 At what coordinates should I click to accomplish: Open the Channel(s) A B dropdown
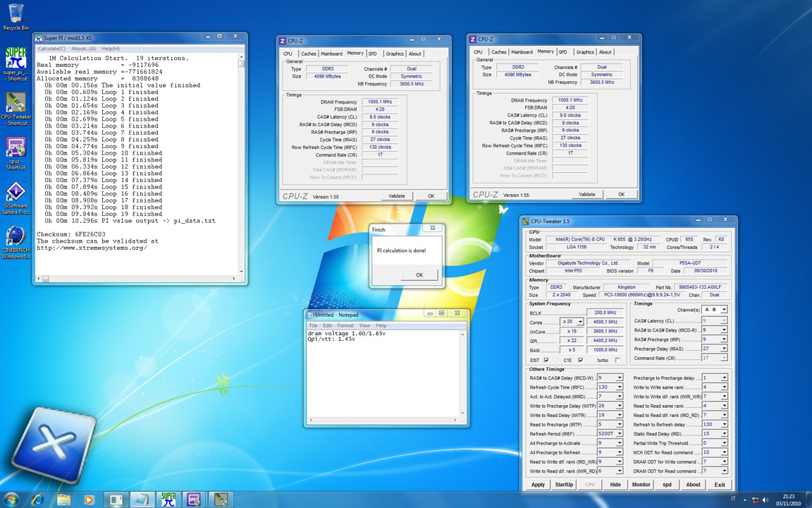[724, 310]
